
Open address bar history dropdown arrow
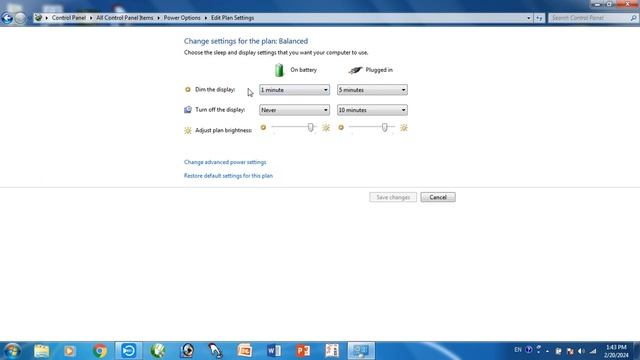pos(529,18)
